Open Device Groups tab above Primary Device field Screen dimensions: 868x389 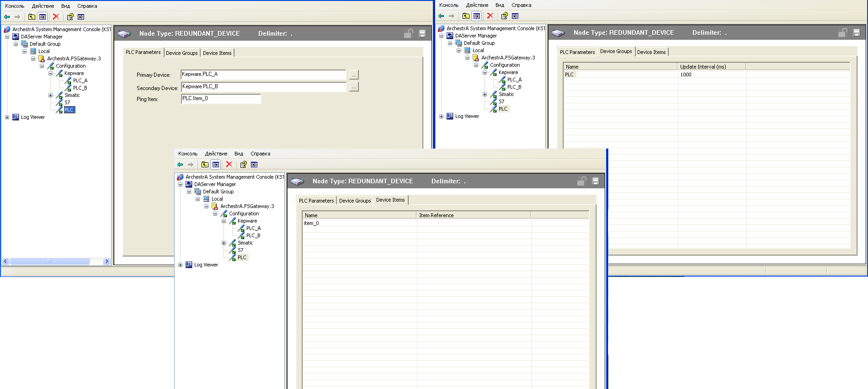tap(181, 53)
